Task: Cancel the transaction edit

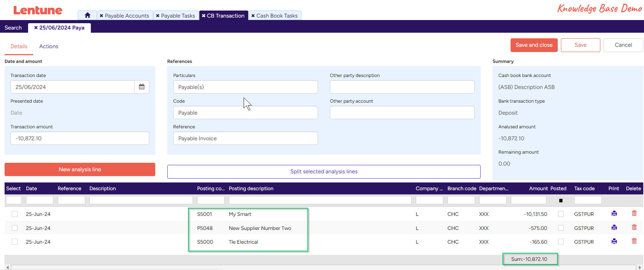Action: 623,45
